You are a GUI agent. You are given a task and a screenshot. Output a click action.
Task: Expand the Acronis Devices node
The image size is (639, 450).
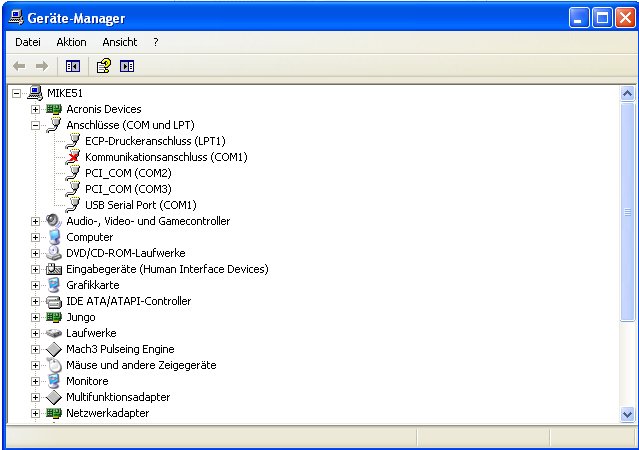[x=35, y=109]
